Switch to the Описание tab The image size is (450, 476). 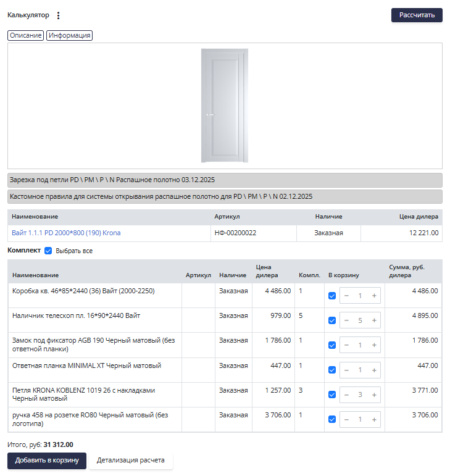[x=25, y=36]
